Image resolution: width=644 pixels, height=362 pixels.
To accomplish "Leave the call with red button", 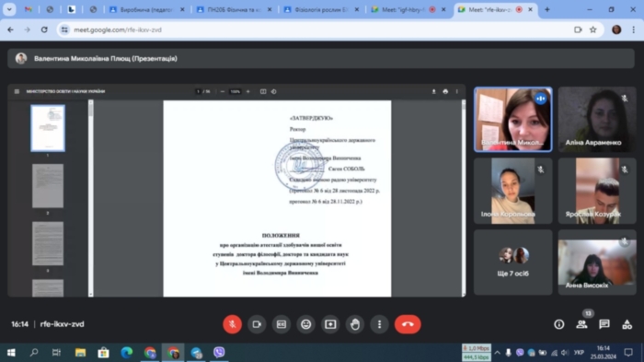I will tap(408, 324).
